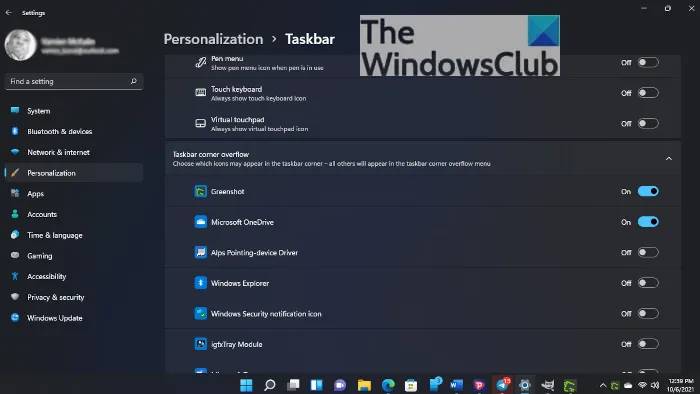Click the Greenshot app icon in list
This screenshot has width=700, height=394.
[200, 191]
